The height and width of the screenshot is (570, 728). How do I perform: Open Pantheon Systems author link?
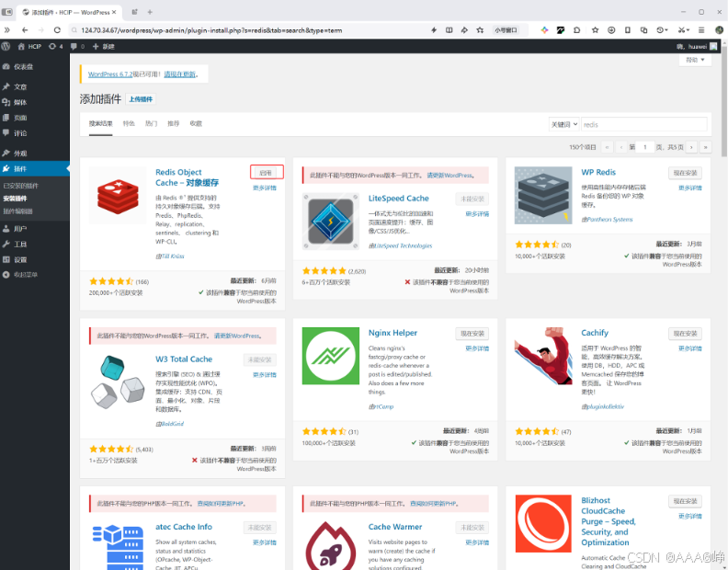click(x=610, y=220)
